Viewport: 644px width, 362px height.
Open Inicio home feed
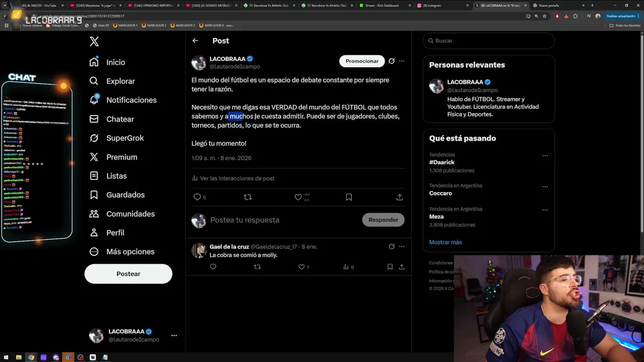[x=107, y=62]
